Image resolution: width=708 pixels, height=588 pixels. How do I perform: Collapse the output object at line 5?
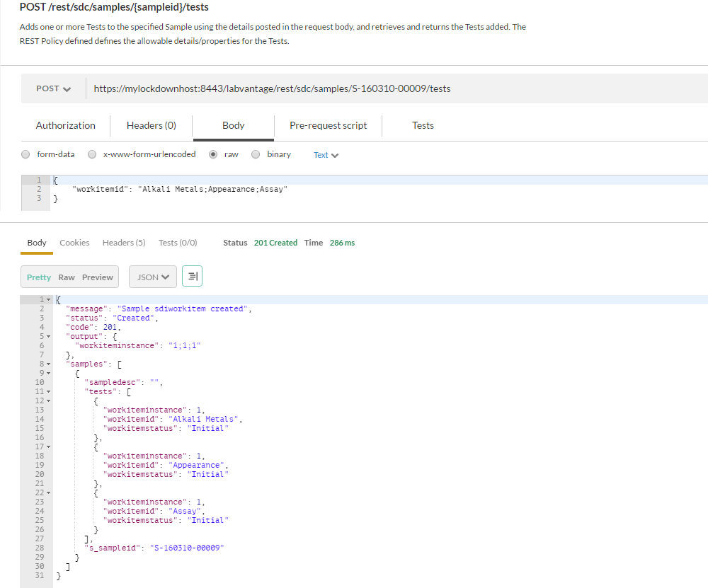[x=49, y=337]
